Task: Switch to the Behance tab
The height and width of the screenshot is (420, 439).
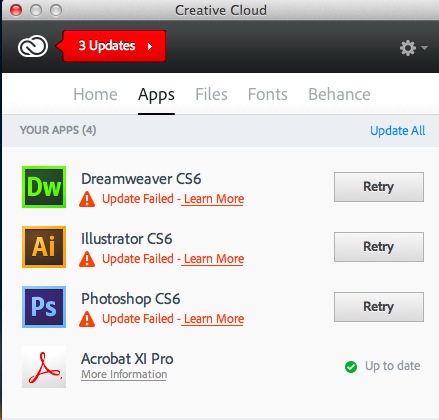Action: tap(339, 94)
